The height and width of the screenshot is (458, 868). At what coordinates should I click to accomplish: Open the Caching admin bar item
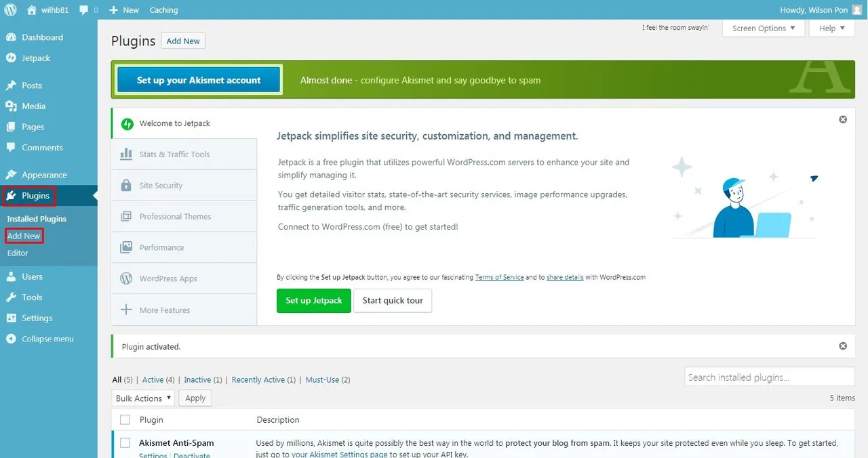click(x=163, y=10)
